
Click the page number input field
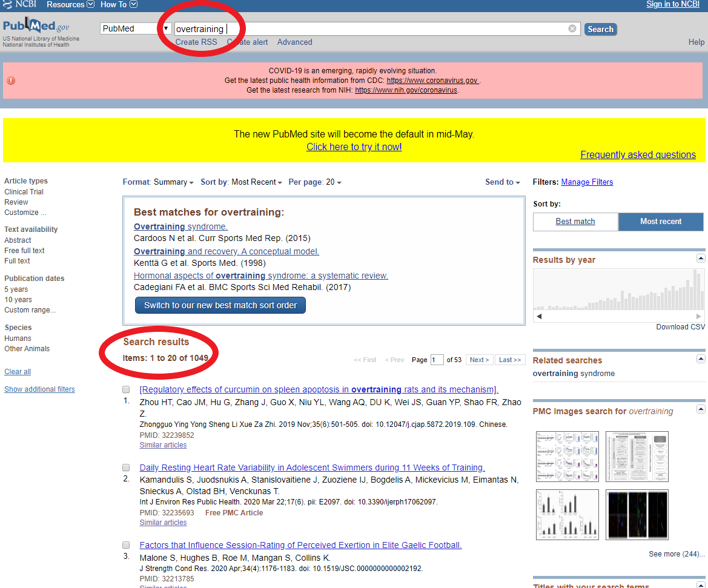[437, 360]
